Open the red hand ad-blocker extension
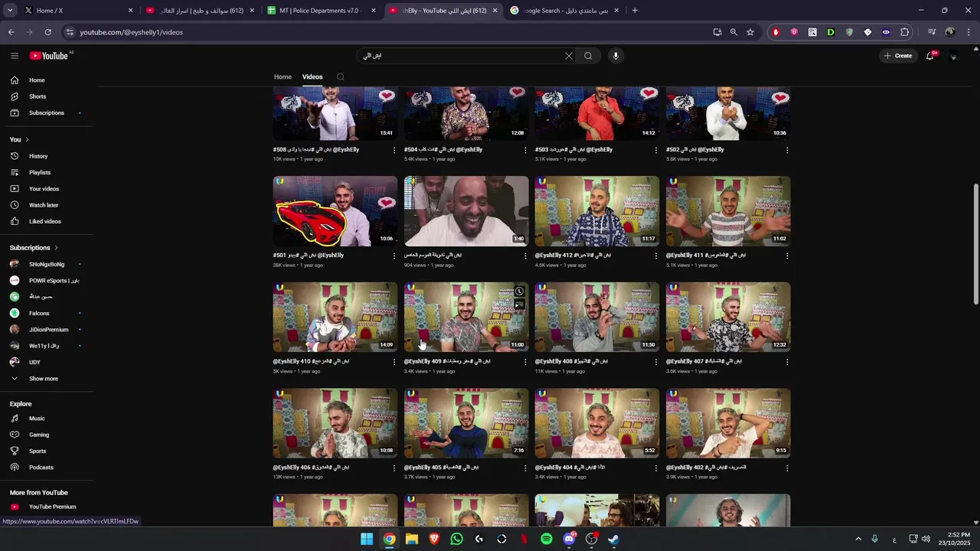980x551 pixels. pyautogui.click(x=776, y=32)
